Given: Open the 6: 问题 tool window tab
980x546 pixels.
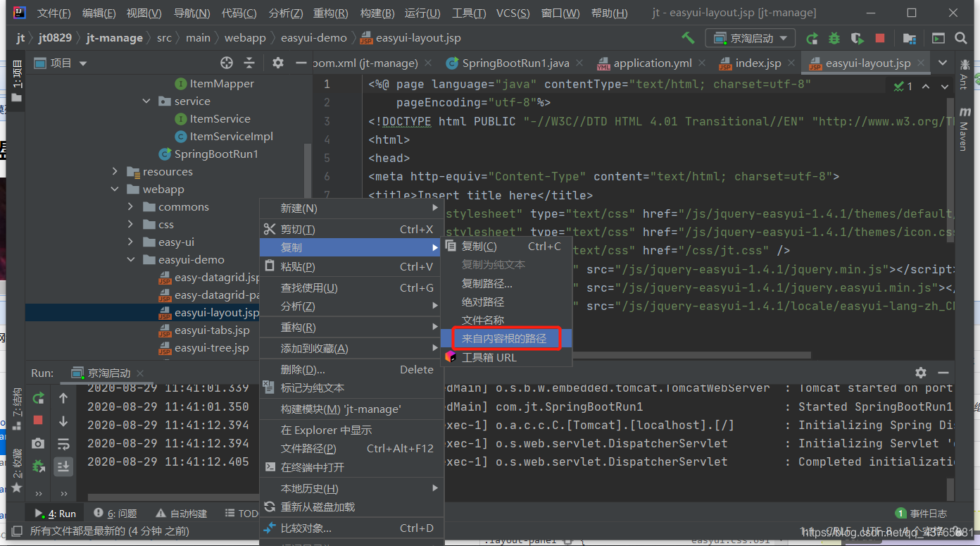Looking at the screenshot, I should coord(115,514).
